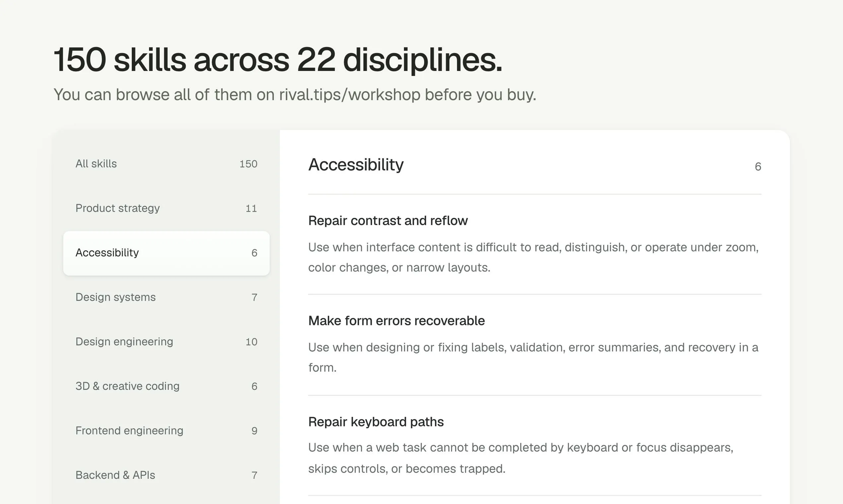This screenshot has width=843, height=504.
Task: Choose 3D & creative coding category
Action: coord(166,387)
